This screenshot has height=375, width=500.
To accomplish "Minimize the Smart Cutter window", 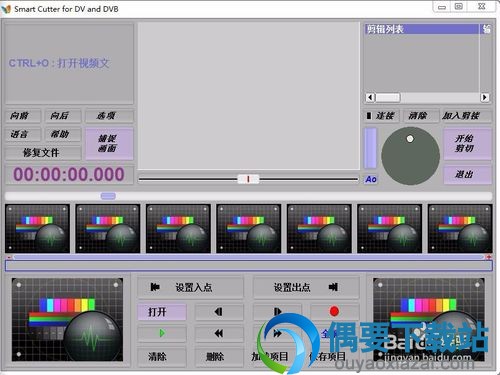I will (x=442, y=7).
